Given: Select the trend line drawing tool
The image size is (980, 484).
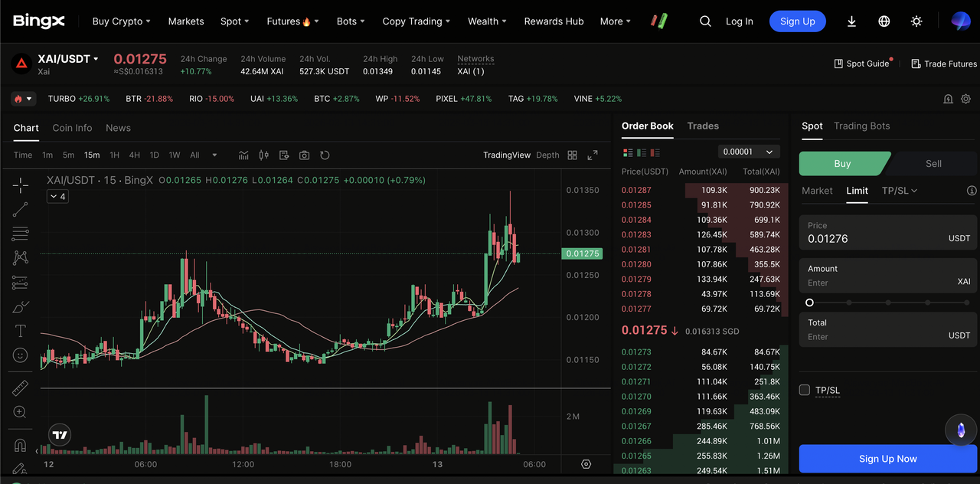Looking at the screenshot, I should click(21, 208).
